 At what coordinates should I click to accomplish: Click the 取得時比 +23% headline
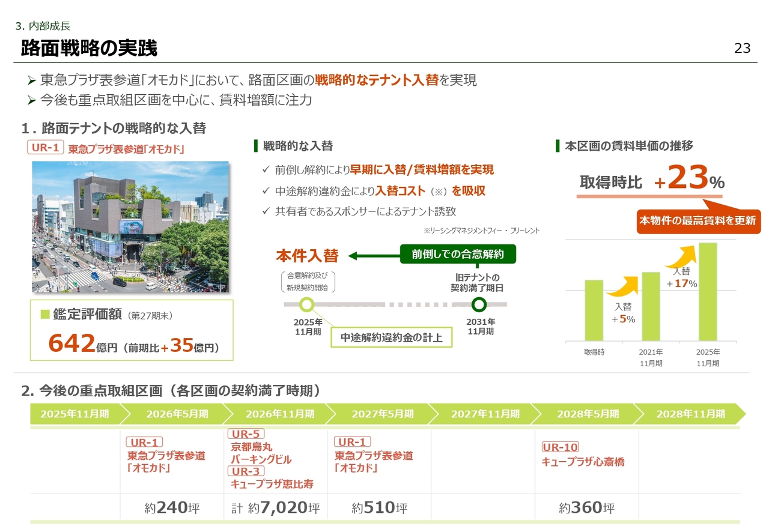click(652, 178)
